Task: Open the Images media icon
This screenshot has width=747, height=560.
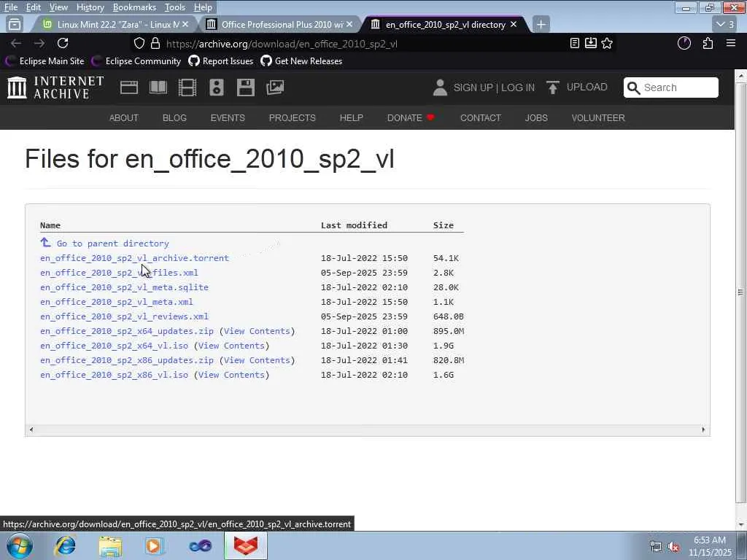Action: (275, 87)
